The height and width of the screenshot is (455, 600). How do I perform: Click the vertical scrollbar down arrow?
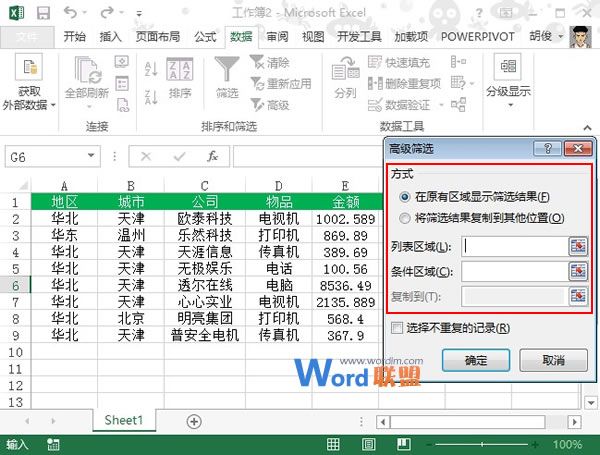[591, 403]
